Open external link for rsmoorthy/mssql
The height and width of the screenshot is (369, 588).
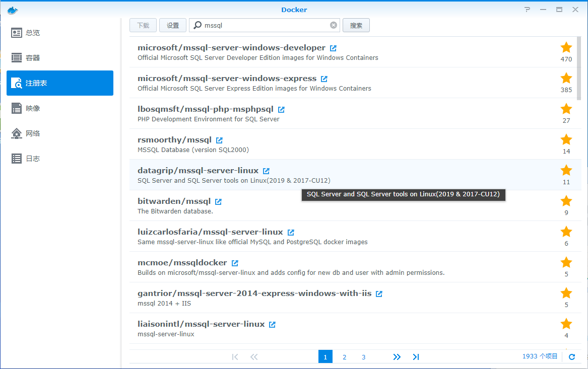pos(219,140)
